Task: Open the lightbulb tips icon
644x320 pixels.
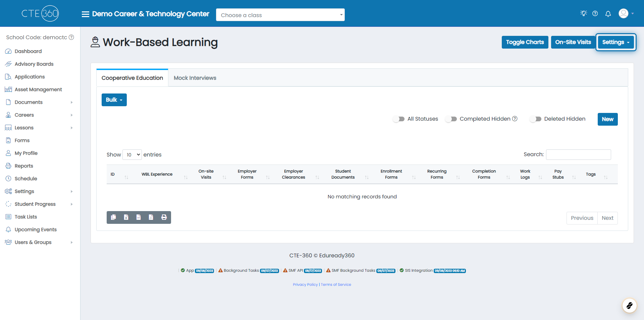Action: click(x=584, y=13)
